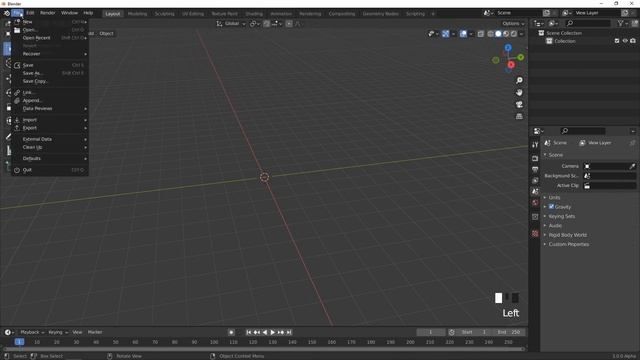Open the Collection properties tab icon
The image size is (640, 360).
(x=535, y=217)
